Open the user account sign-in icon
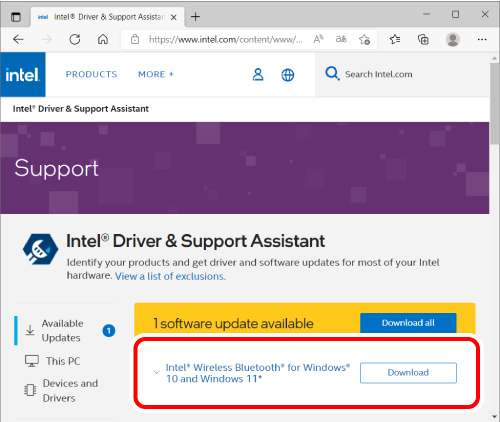 258,75
